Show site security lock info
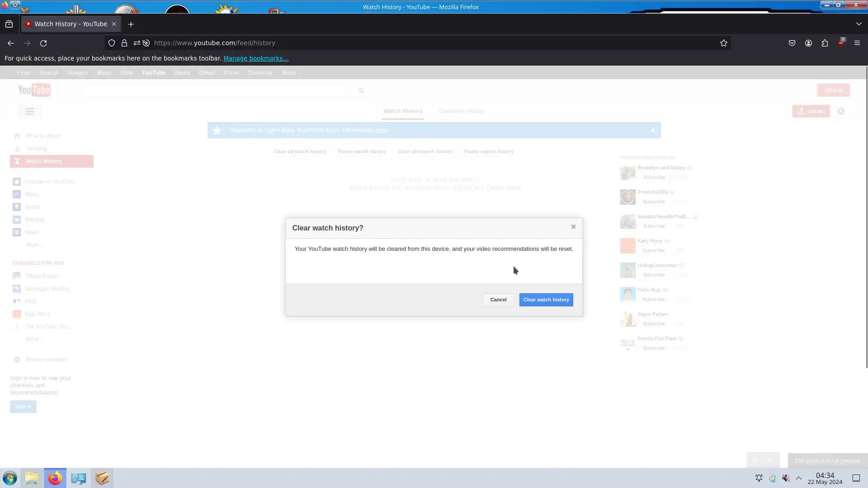This screenshot has height=488, width=868. [124, 43]
